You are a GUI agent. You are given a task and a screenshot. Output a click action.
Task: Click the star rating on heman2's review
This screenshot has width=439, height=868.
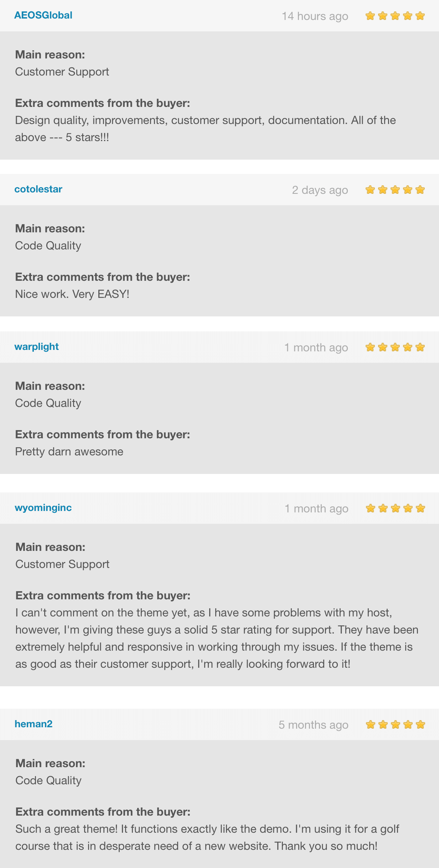pos(395,725)
